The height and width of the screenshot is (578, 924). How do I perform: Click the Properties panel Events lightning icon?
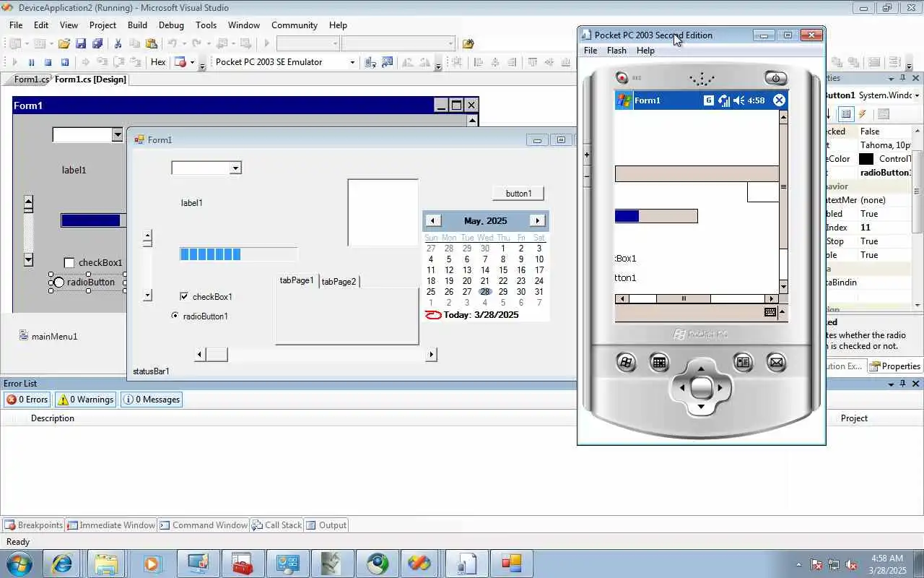click(x=863, y=114)
